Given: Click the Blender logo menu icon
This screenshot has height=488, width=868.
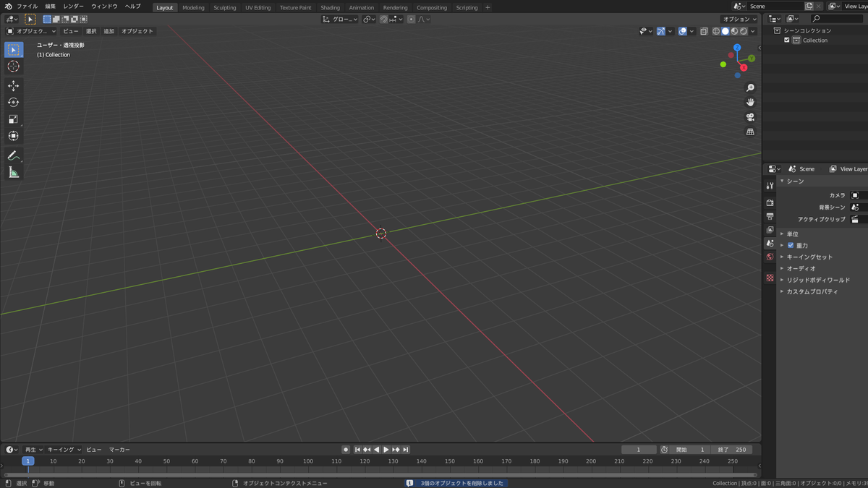Looking at the screenshot, I should point(8,7).
